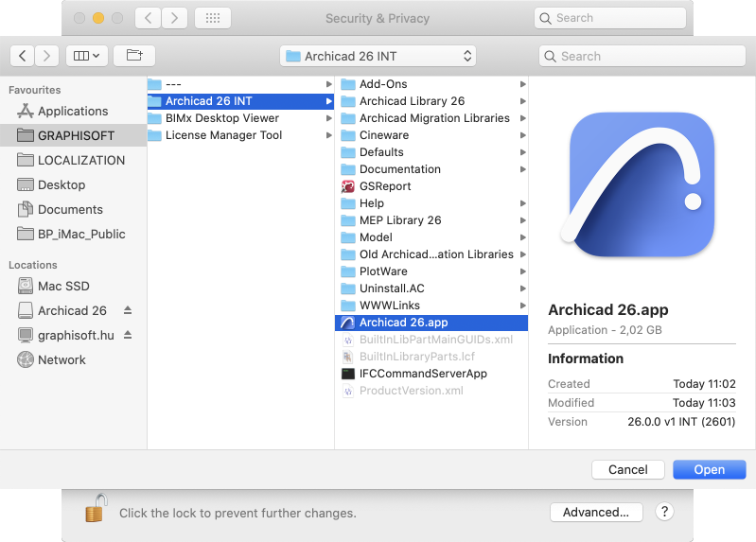Show all preferences grid button

[x=213, y=18]
